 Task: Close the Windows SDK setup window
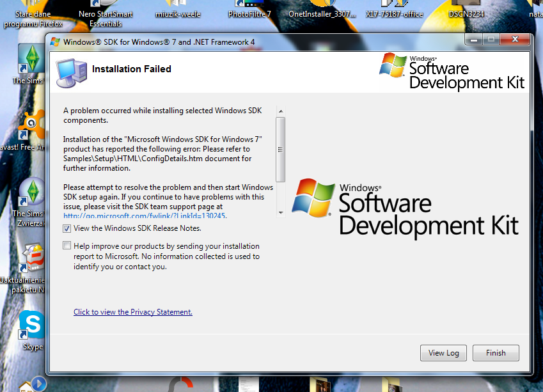click(515, 40)
